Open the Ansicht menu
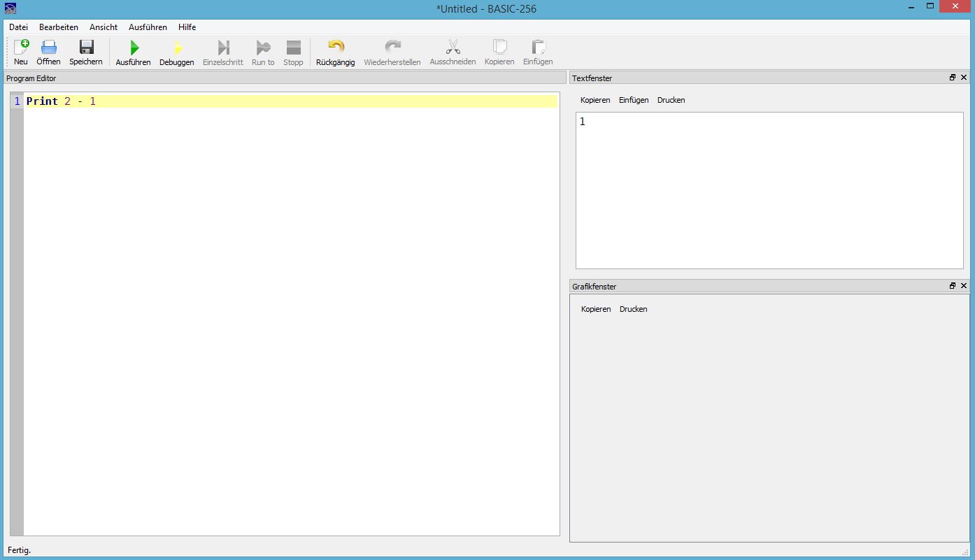This screenshot has height=560, width=975. [104, 27]
